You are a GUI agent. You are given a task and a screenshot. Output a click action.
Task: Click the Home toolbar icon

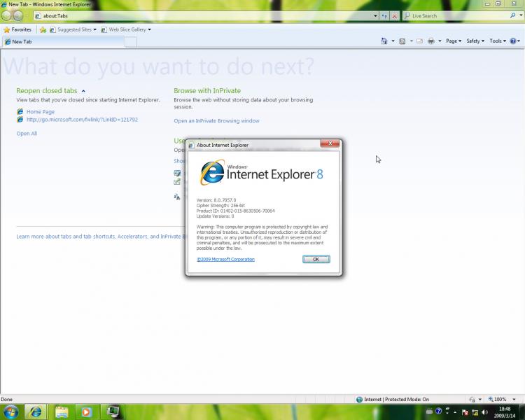pyautogui.click(x=384, y=41)
